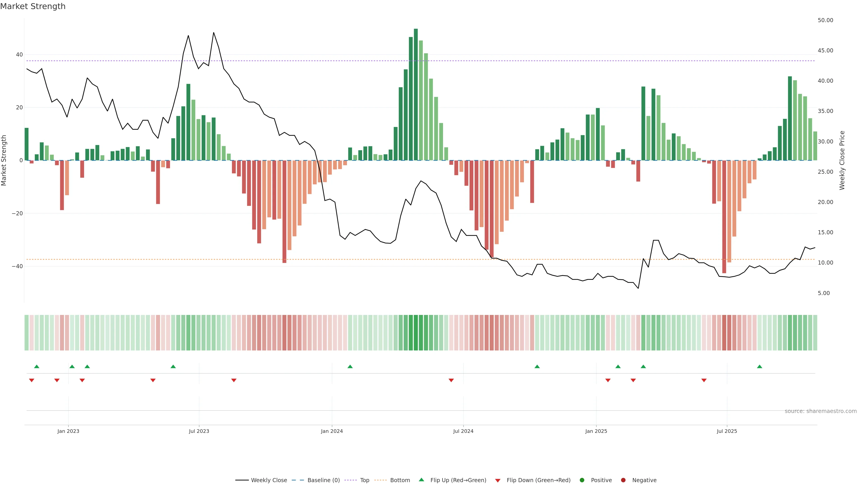The width and height of the screenshot is (868, 488).
Task: Click the Jan 2025 x-axis label
Action: click(596, 431)
